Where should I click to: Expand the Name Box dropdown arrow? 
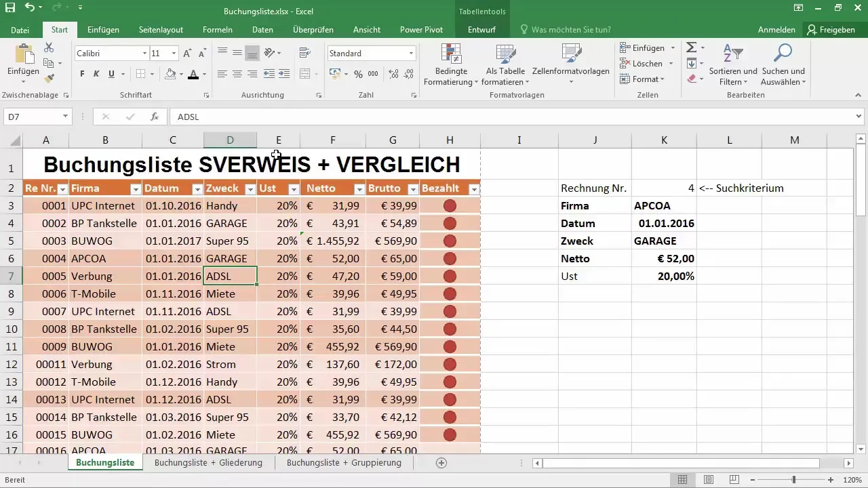(x=65, y=117)
